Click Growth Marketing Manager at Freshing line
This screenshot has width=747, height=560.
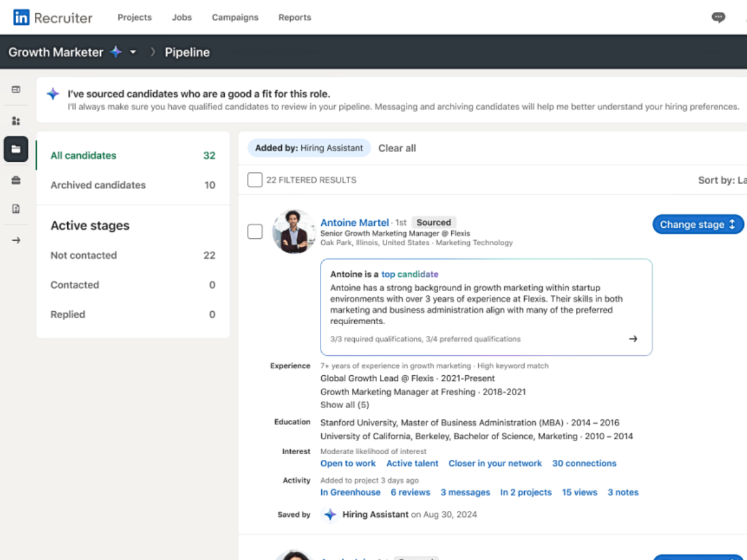coord(423,392)
